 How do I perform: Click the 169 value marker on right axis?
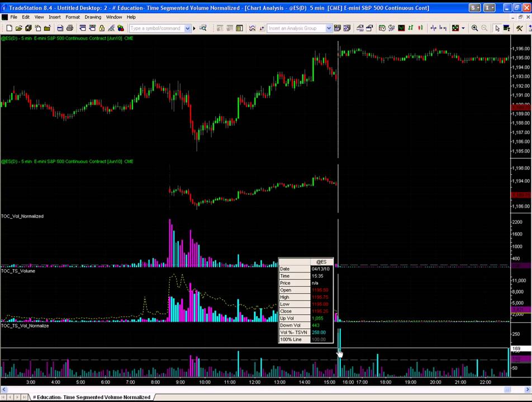pos(520,348)
